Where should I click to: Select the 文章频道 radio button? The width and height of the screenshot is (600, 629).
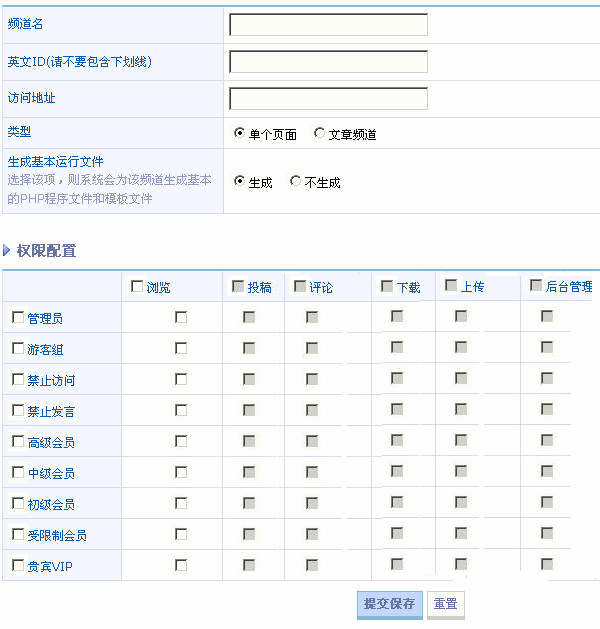[x=320, y=133]
